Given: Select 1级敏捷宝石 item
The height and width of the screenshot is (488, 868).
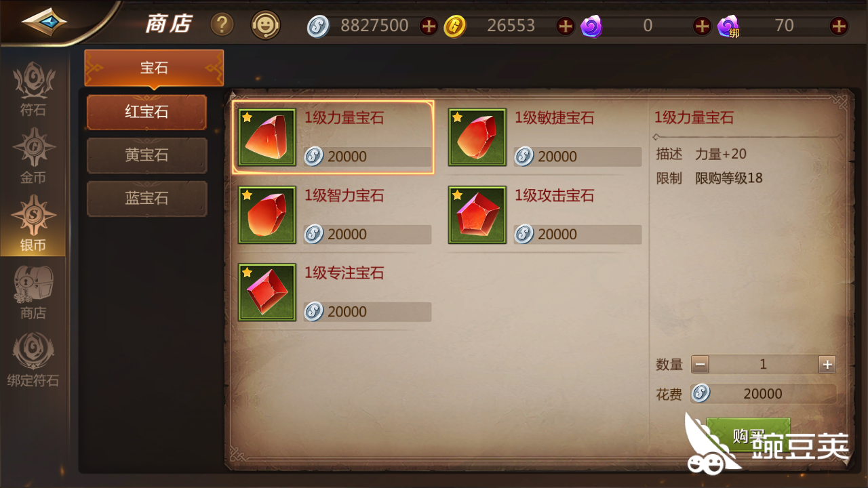Looking at the screenshot, I should click(545, 138).
